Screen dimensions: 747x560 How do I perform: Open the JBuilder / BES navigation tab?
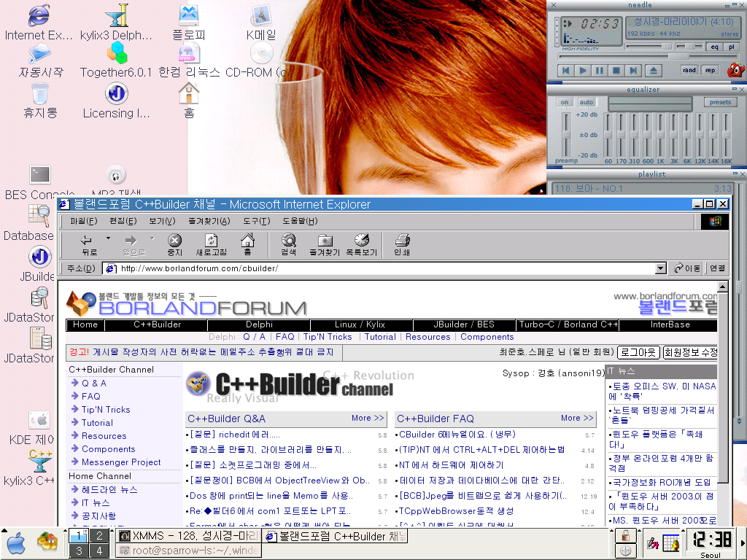coord(463,324)
